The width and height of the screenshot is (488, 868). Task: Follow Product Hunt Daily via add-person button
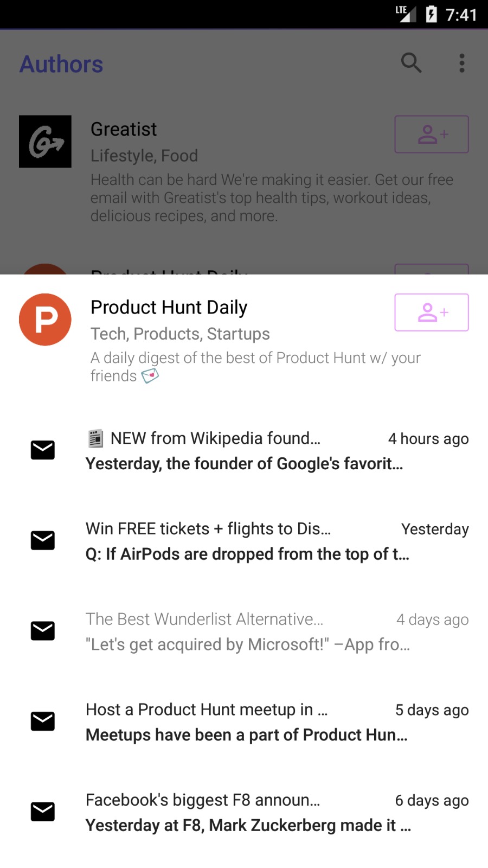431,312
